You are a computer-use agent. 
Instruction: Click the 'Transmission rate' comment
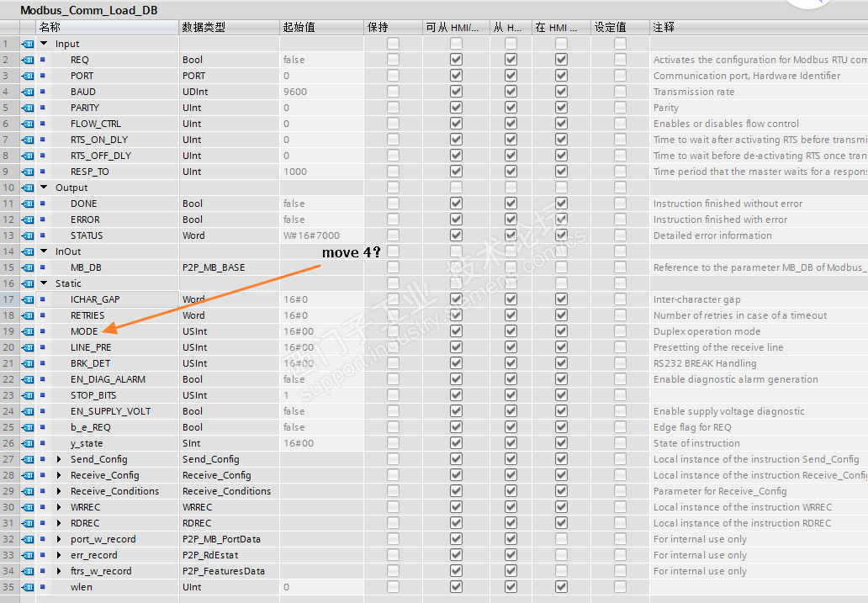694,92
